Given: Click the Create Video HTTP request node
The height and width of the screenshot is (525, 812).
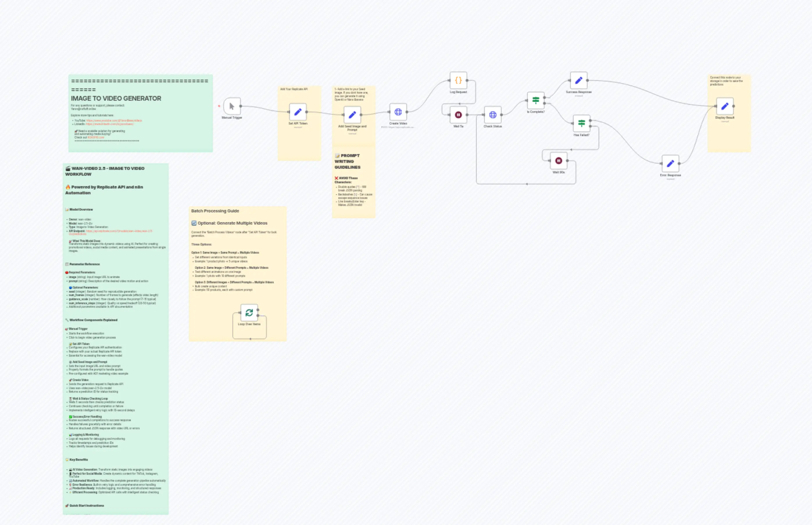Looking at the screenshot, I should (398, 111).
